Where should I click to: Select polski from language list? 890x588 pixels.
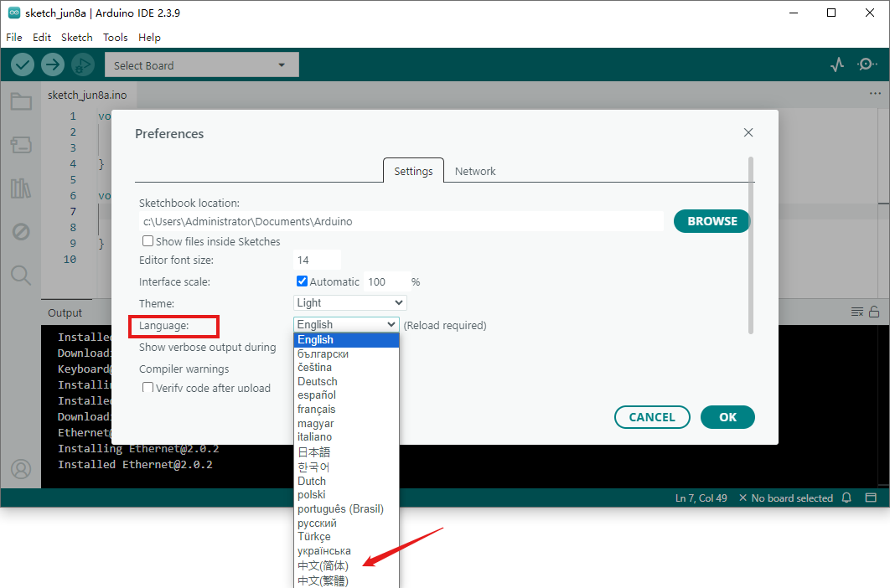pyautogui.click(x=346, y=494)
